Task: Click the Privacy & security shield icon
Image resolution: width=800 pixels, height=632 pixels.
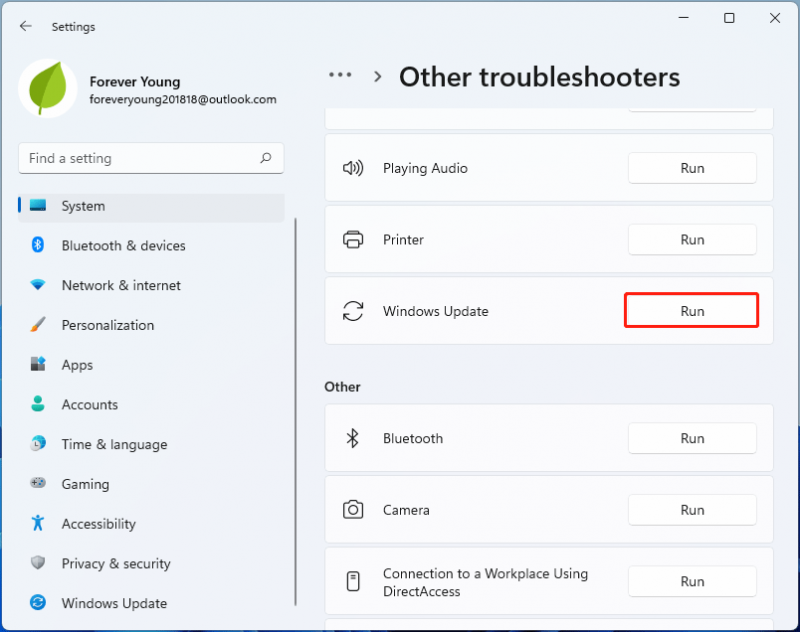Action: [x=38, y=563]
